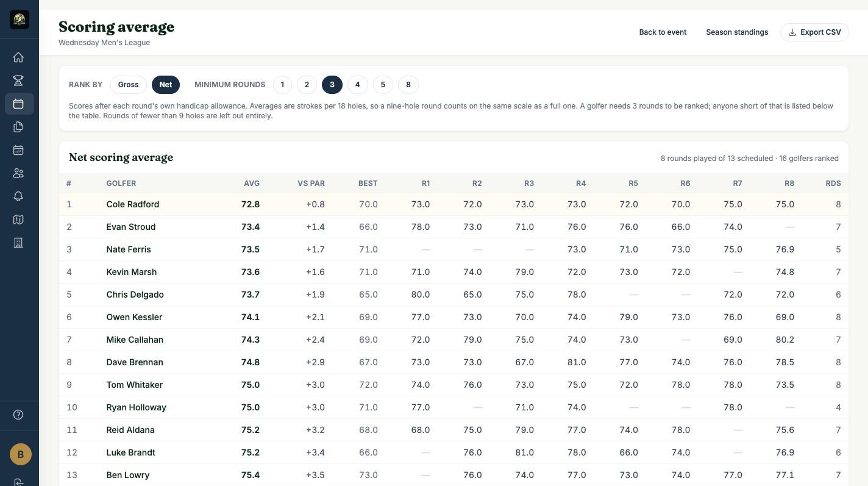Click the R8 column header

point(789,184)
